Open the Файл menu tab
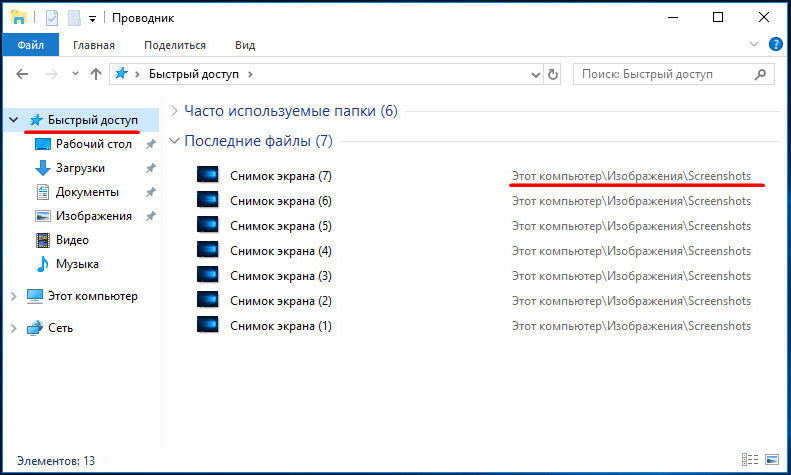This screenshot has width=791, height=475. pyautogui.click(x=31, y=45)
